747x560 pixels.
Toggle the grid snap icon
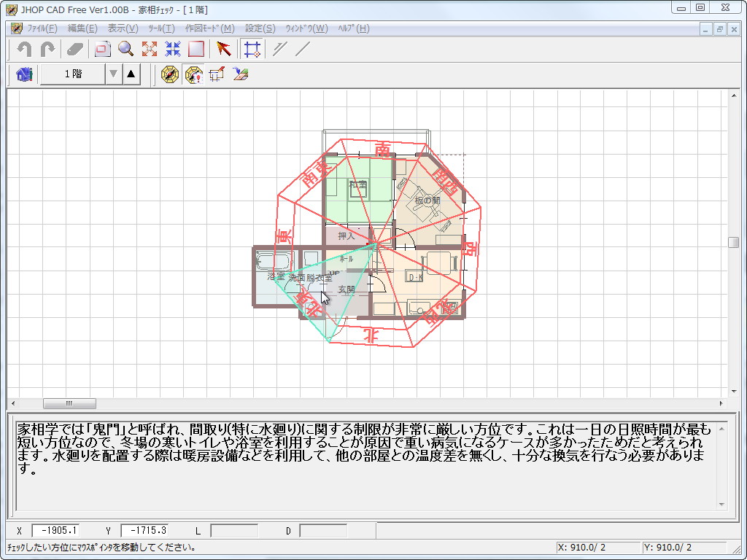[x=252, y=49]
